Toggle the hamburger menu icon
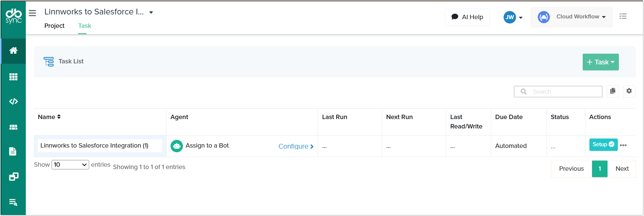This screenshot has width=644, height=216. (x=32, y=13)
